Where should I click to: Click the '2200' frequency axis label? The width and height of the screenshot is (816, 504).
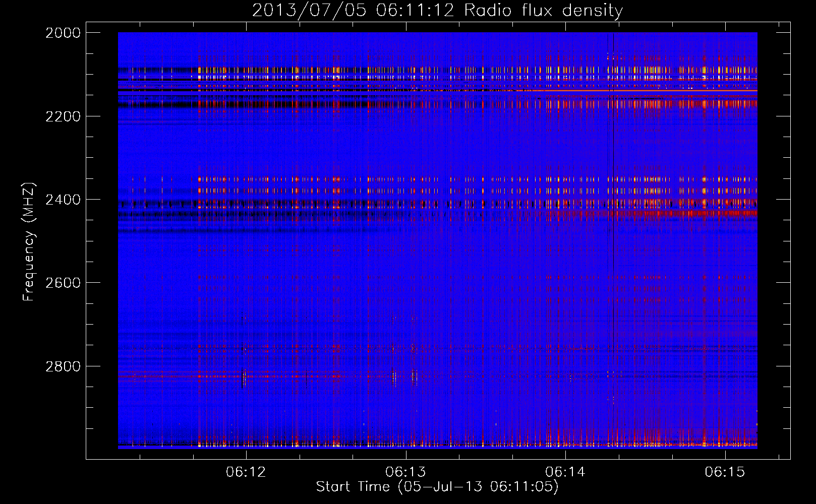(63, 116)
